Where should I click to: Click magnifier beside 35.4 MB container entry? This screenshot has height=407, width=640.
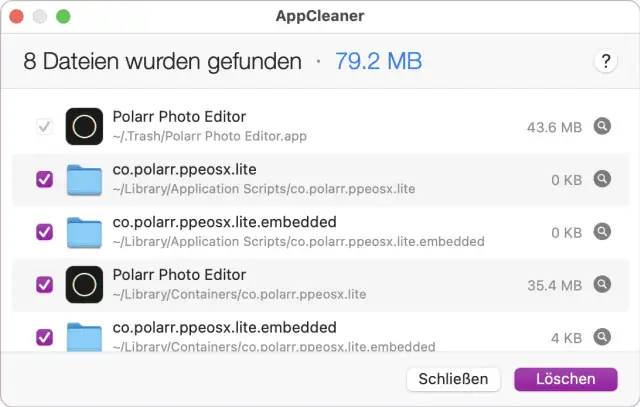[x=601, y=284]
